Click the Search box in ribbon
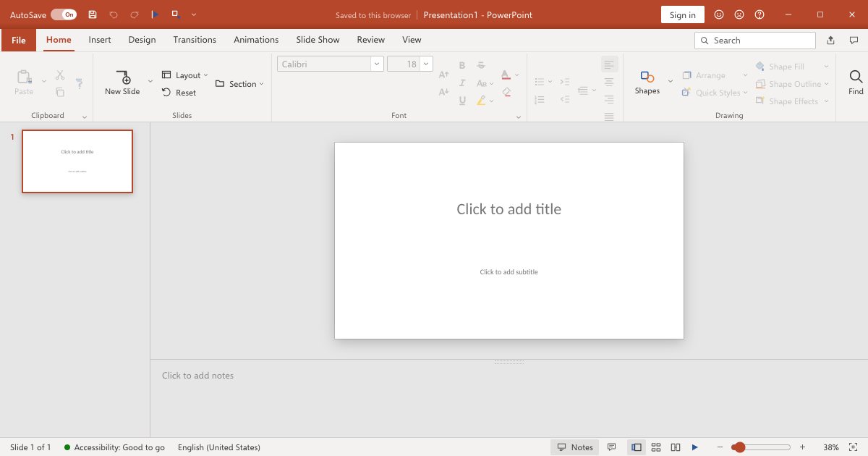Viewport: 868px width, 456px height. (x=755, y=41)
